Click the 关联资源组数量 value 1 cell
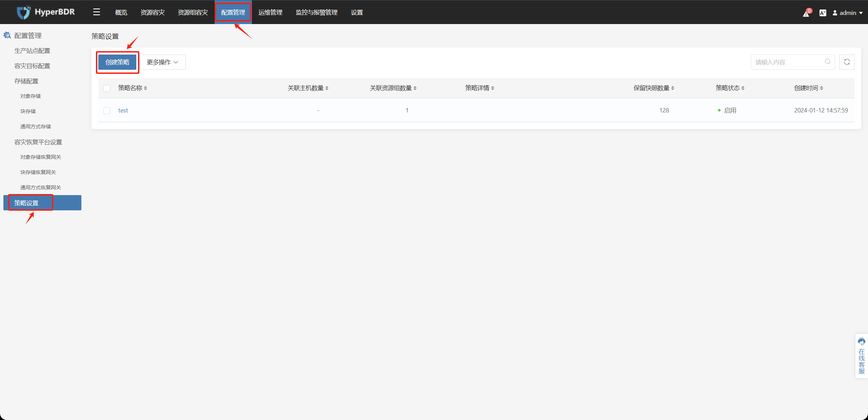868x420 pixels. [407, 110]
